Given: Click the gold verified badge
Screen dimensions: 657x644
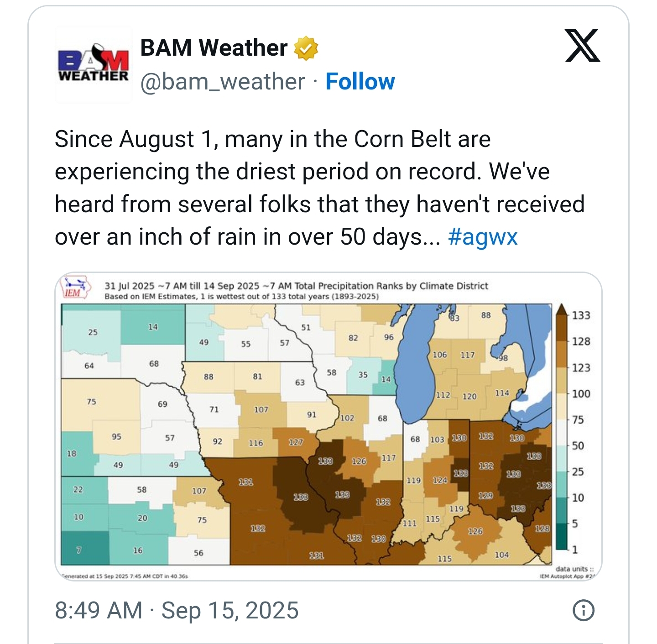Looking at the screenshot, I should click(306, 48).
